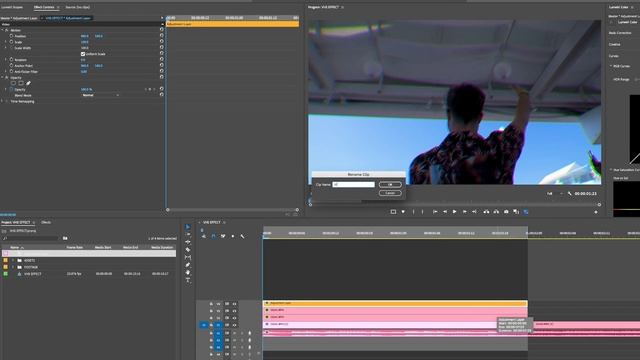The height and width of the screenshot is (360, 640).
Task: Select the orange Adjustment Layer timeline clip
Action: pos(395,303)
